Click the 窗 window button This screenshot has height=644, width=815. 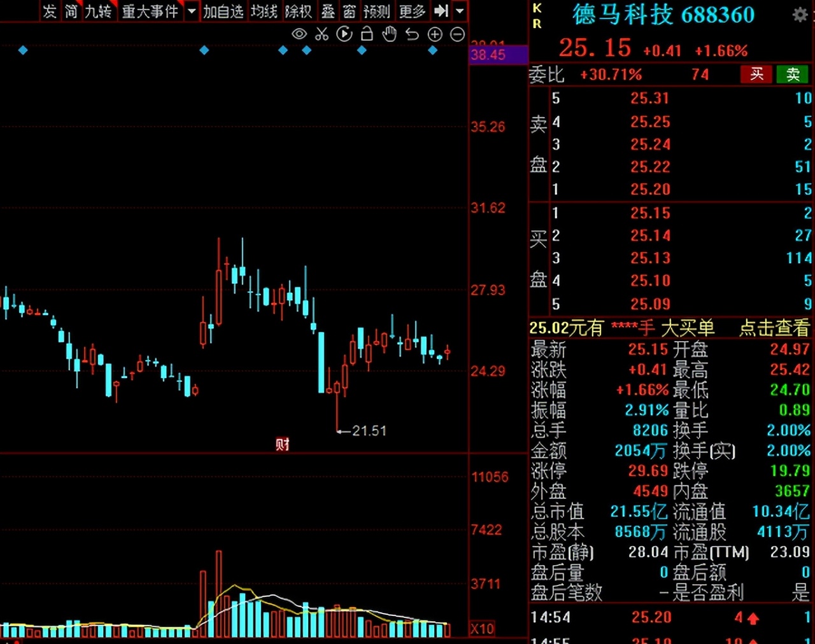[x=349, y=11]
